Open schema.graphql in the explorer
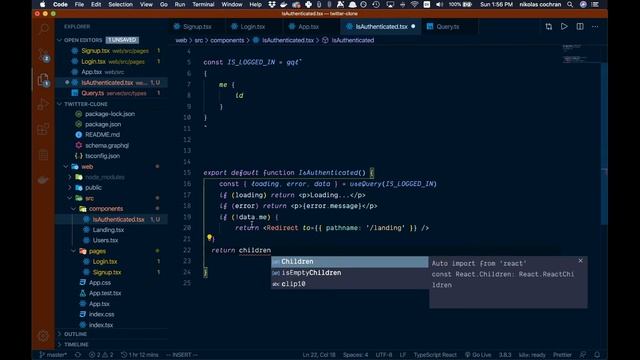Image resolution: width=640 pixels, height=360 pixels. [x=107, y=145]
